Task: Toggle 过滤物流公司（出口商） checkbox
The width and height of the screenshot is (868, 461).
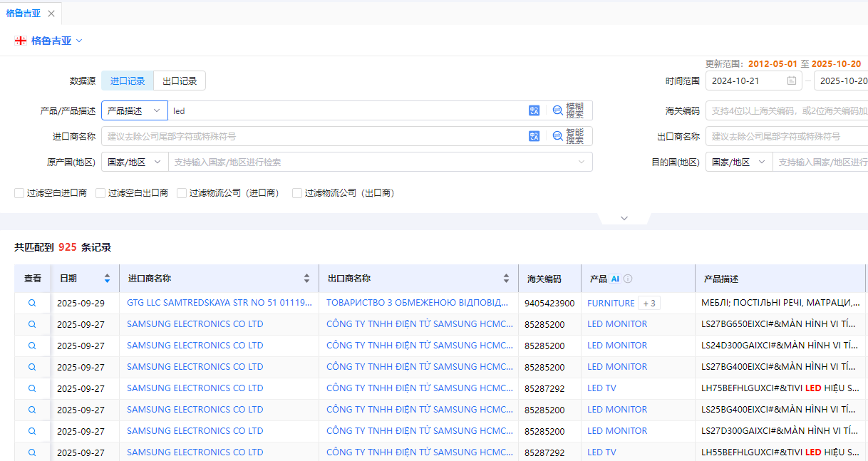Action: (297, 193)
